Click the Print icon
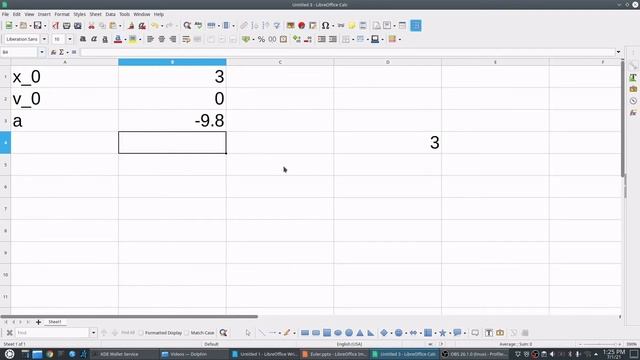 tap(67, 26)
